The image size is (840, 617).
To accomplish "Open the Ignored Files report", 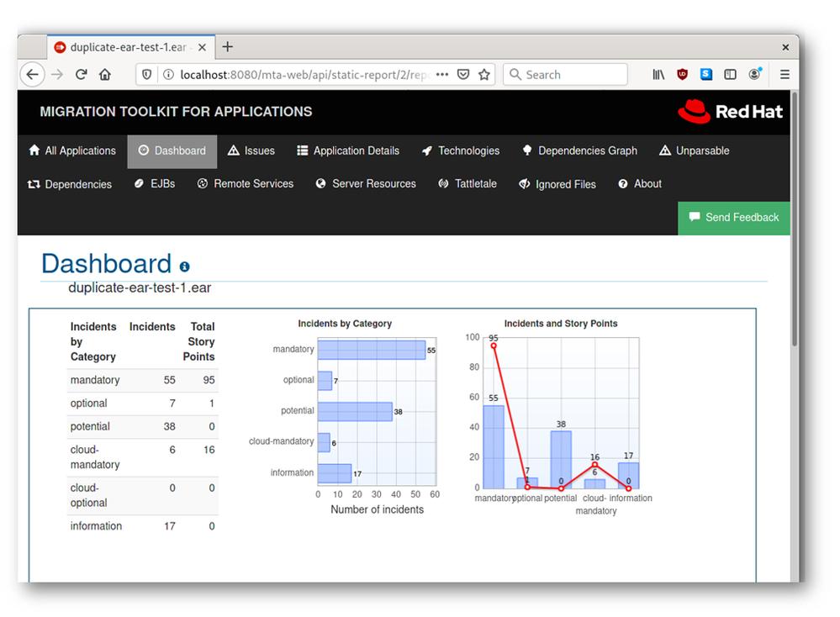I will coord(557,184).
